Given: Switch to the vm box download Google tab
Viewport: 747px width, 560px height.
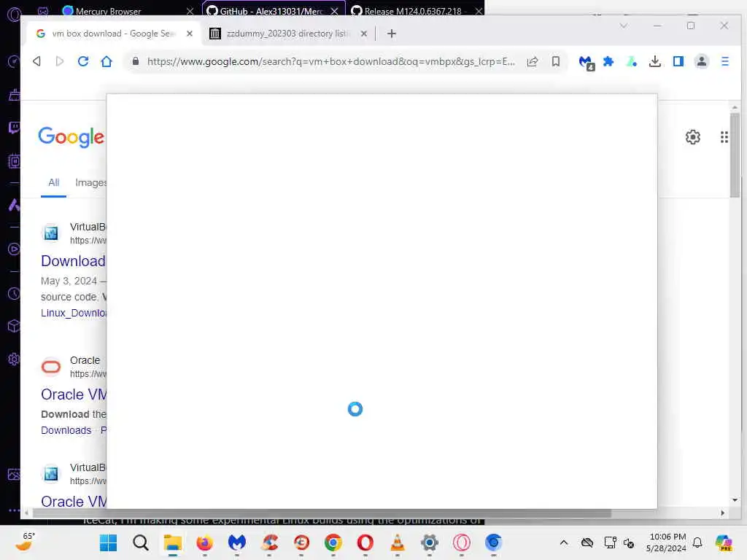Looking at the screenshot, I should 113,34.
